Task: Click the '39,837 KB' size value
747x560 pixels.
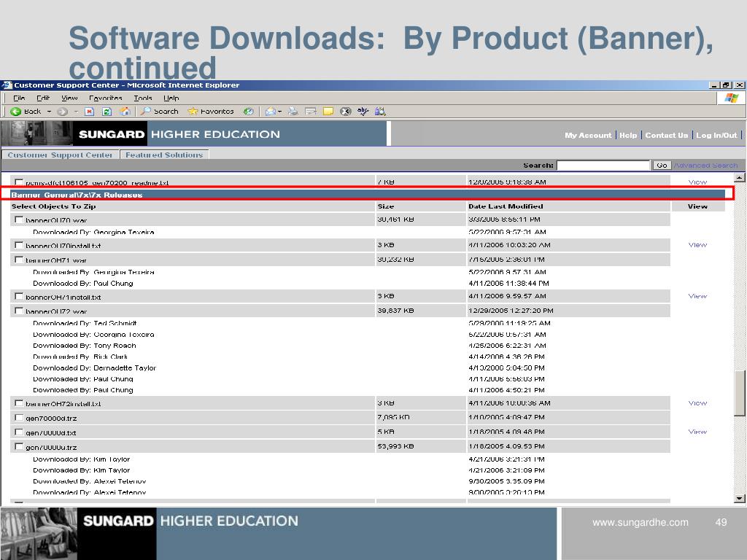Action: click(395, 311)
